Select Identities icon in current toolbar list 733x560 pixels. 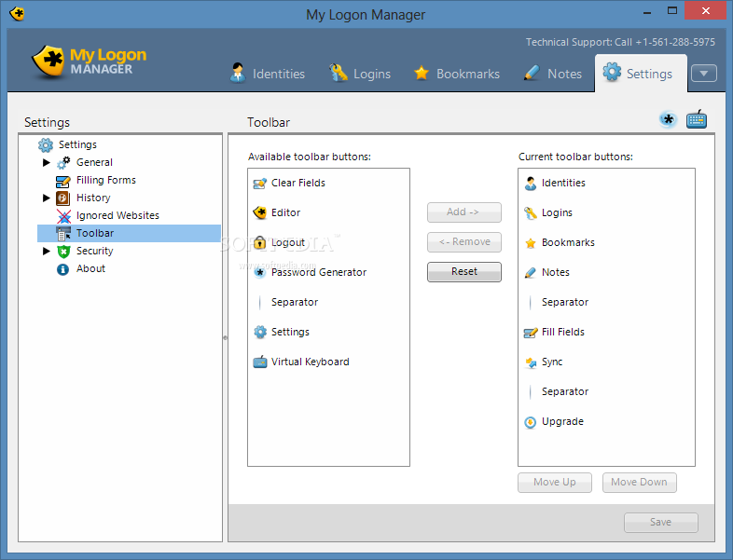pyautogui.click(x=530, y=183)
